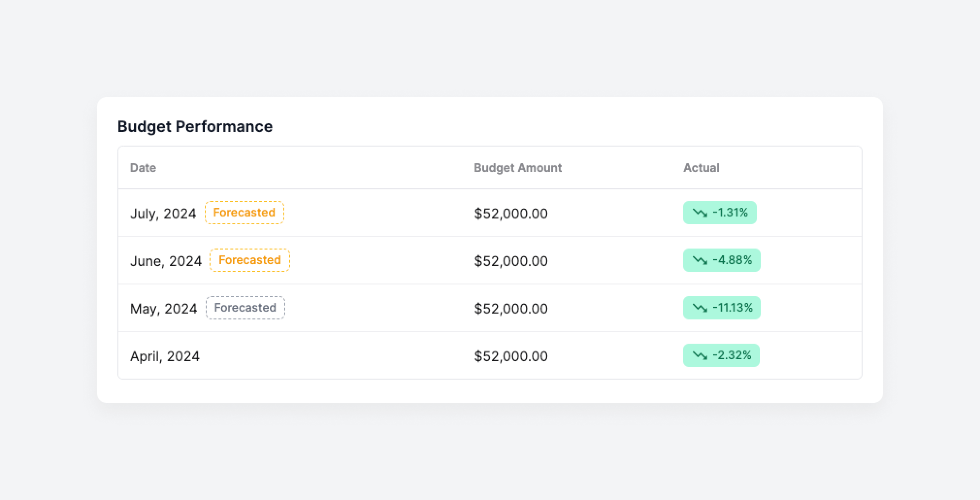Click the $52,000.00 amount for May 2024
The width and height of the screenshot is (980, 500).
[x=510, y=307]
